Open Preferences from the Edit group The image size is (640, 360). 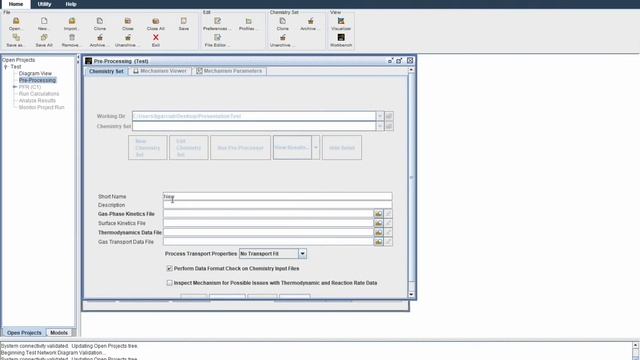(217, 21)
